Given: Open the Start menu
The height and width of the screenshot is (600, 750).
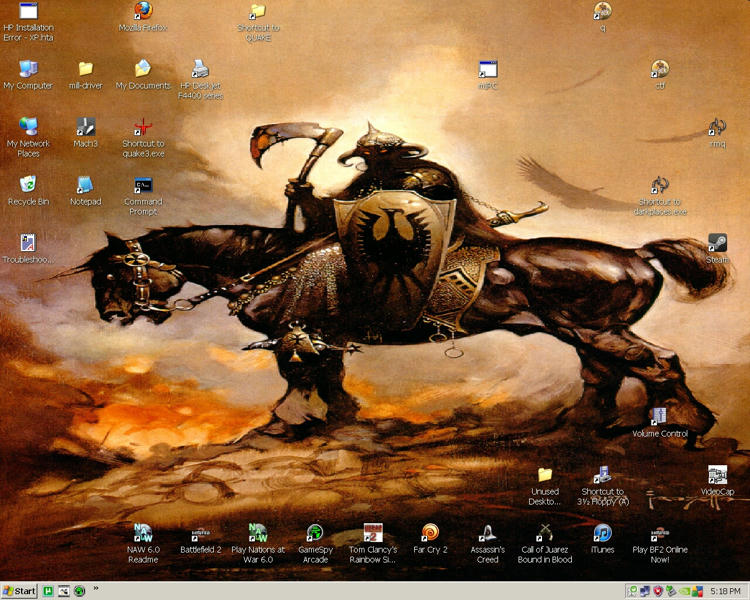Looking at the screenshot, I should coord(19,591).
